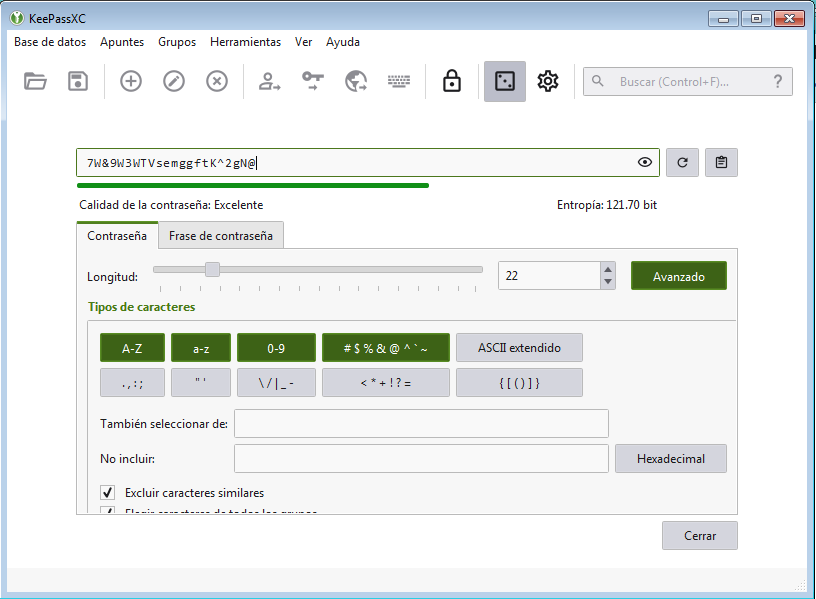816x599 pixels.
Task: Open Ayuda menu
Action: (342, 42)
